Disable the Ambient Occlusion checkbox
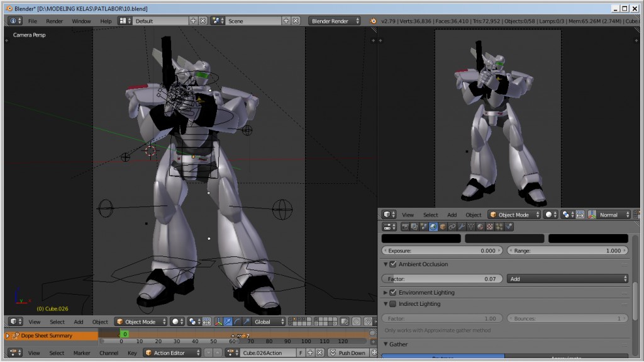Image resolution: width=644 pixels, height=362 pixels. [393, 264]
